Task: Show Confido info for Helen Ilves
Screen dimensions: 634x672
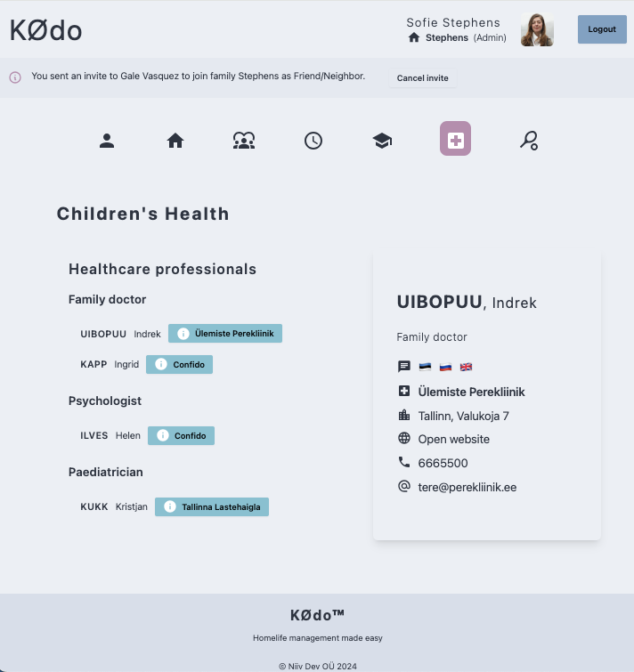Action: pyautogui.click(x=182, y=436)
